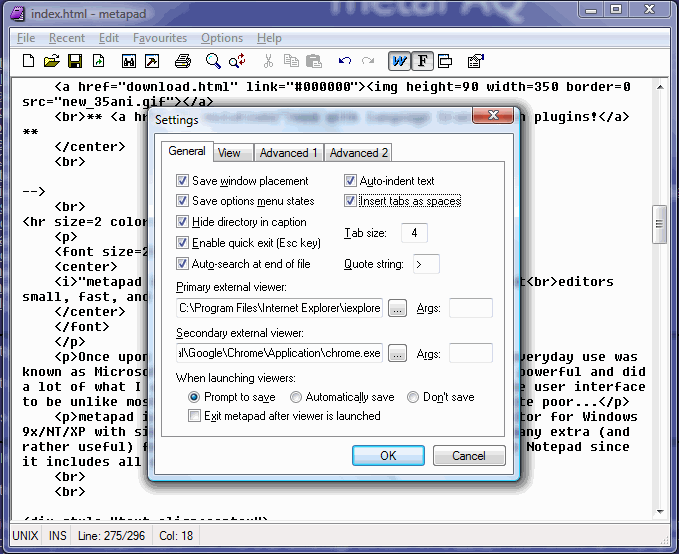
Task: Uncheck Auto-indent text
Action: tap(350, 180)
